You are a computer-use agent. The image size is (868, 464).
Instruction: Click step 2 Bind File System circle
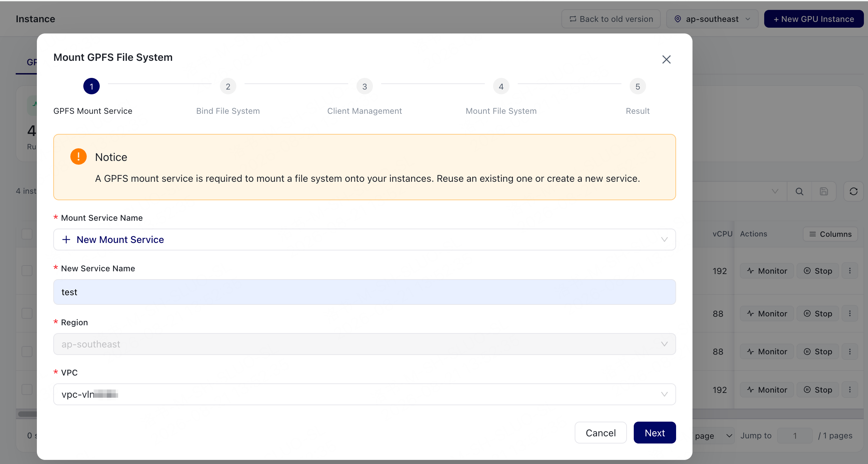click(x=228, y=86)
